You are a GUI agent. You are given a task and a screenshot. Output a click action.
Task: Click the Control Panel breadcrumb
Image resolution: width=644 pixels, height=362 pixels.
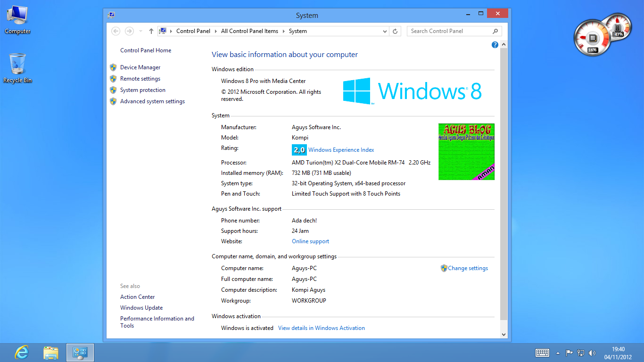[x=193, y=31]
